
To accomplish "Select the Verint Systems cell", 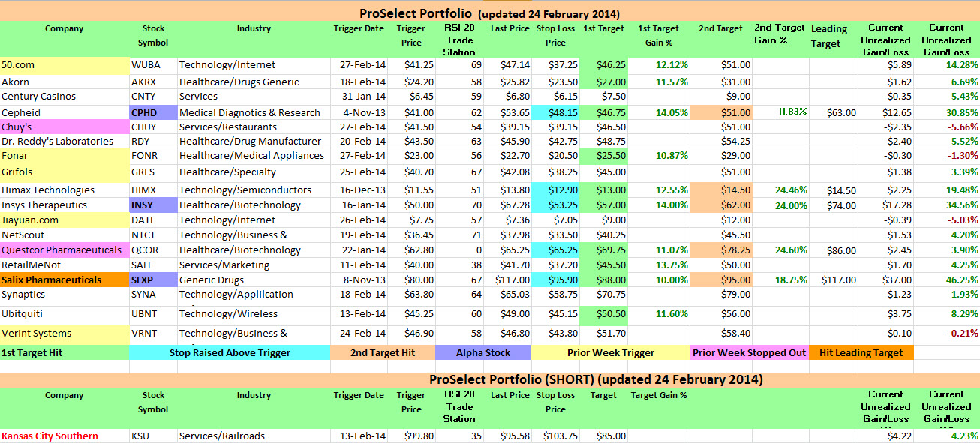I will click(65, 334).
